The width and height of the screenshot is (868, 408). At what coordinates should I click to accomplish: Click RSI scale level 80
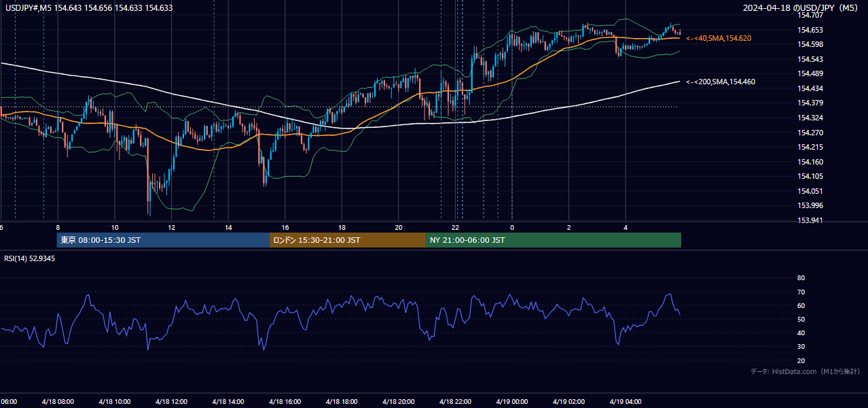(x=801, y=278)
